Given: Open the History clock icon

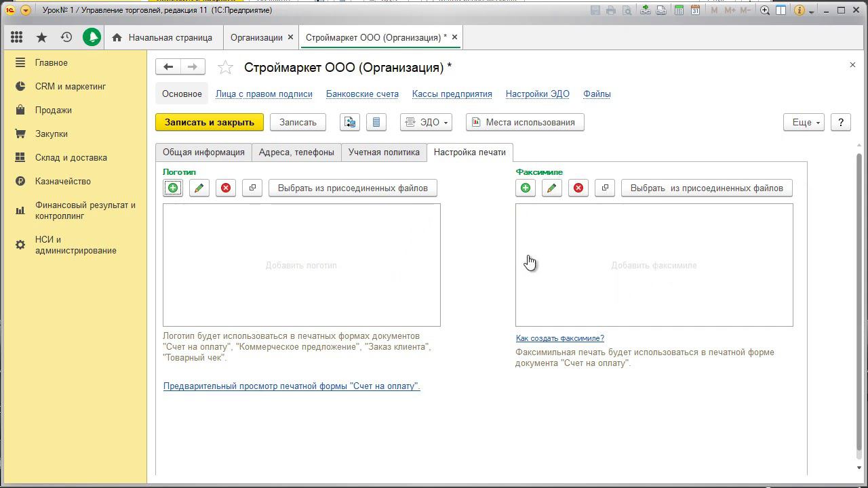Looking at the screenshot, I should coord(66,37).
